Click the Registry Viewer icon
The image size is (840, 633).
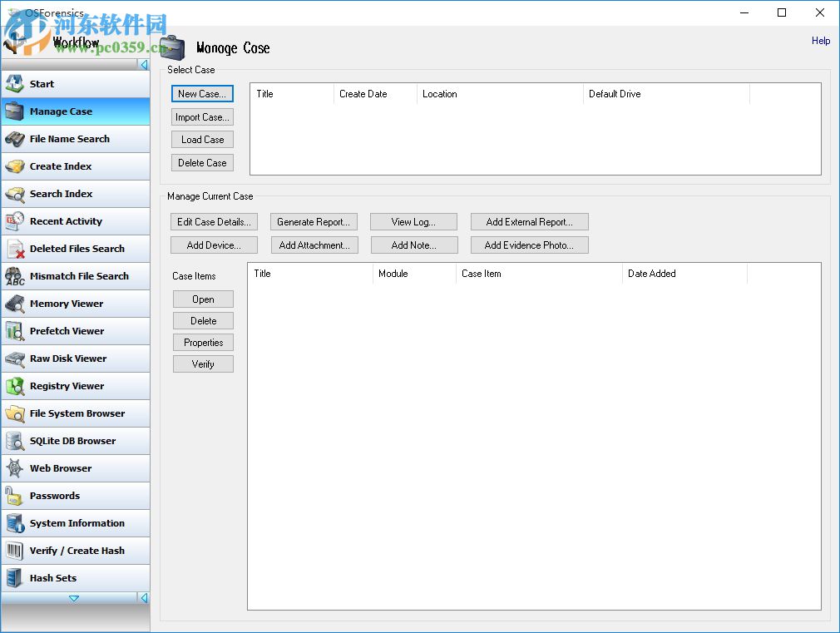[x=14, y=386]
